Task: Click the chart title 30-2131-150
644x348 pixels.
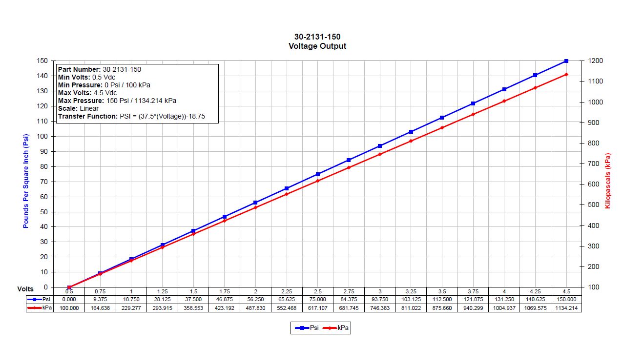Action: pyautogui.click(x=317, y=37)
